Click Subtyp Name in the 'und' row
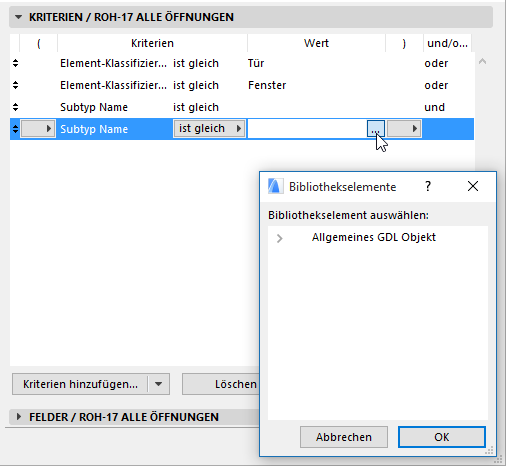This screenshot has height=466, width=506. 94,107
